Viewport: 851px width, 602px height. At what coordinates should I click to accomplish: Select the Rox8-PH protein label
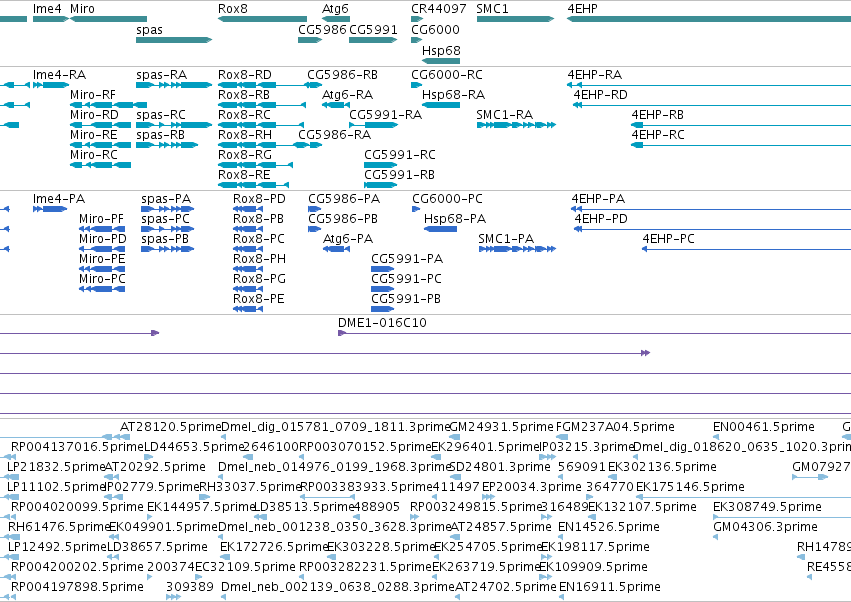pyautogui.click(x=259, y=259)
